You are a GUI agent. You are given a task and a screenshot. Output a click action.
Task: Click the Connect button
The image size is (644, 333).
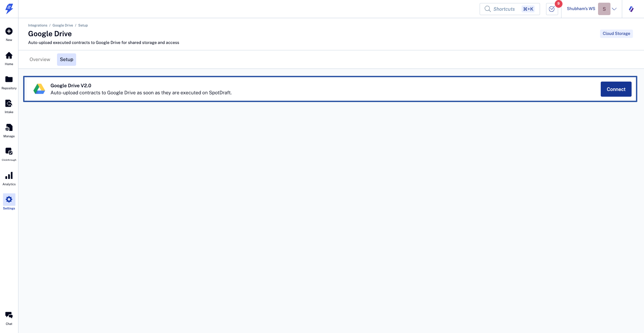[x=616, y=89]
